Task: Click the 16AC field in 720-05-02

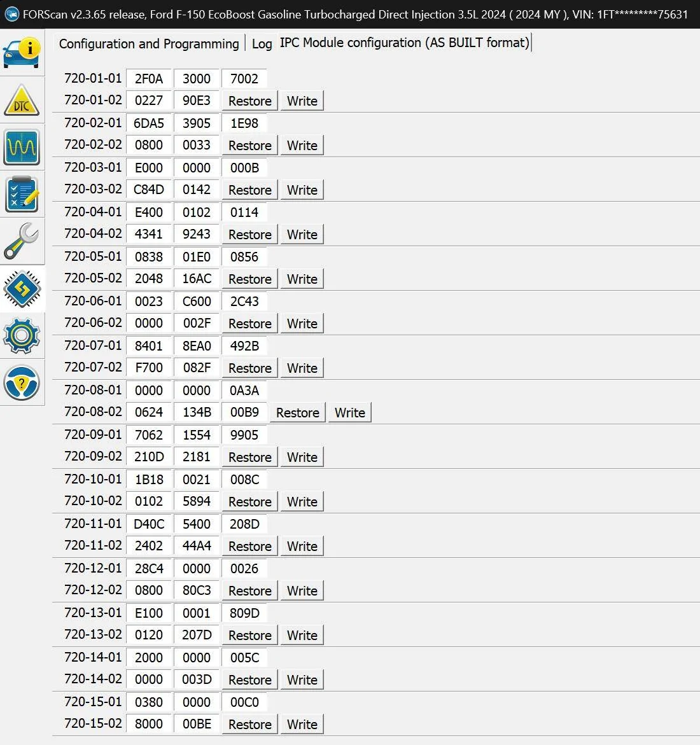Action: click(x=196, y=279)
